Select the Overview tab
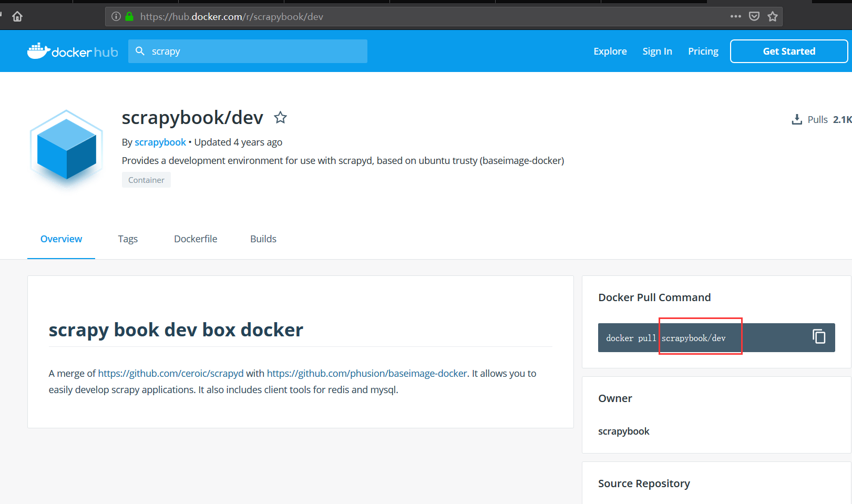852x504 pixels. click(61, 239)
